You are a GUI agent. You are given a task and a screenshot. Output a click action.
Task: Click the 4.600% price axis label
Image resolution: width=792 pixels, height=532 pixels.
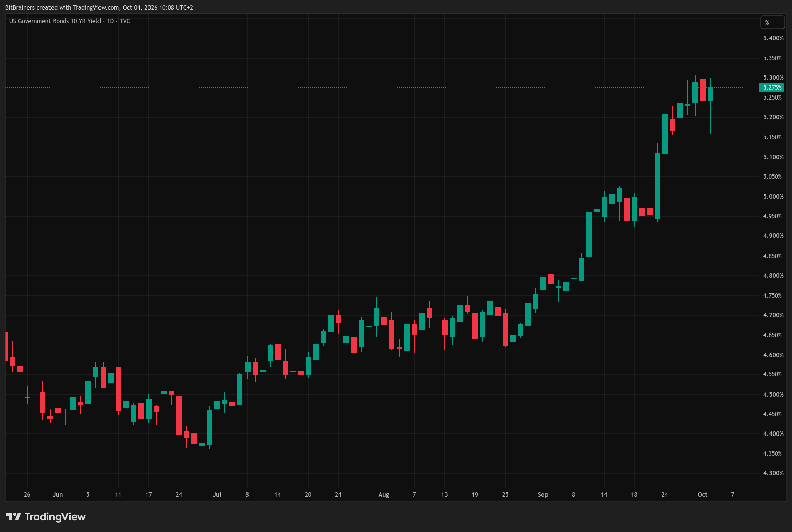(x=773, y=355)
